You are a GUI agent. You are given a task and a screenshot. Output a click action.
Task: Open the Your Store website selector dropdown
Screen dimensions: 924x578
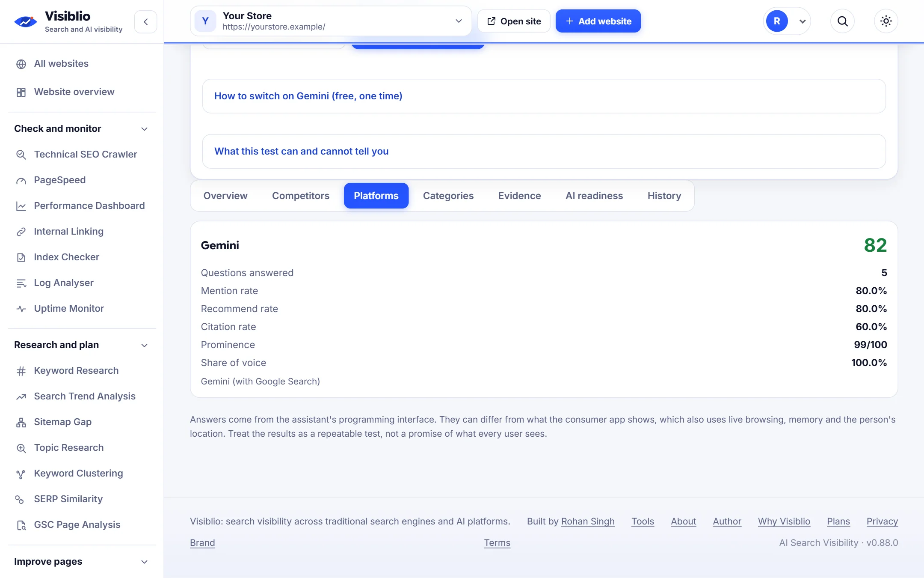[x=331, y=21]
